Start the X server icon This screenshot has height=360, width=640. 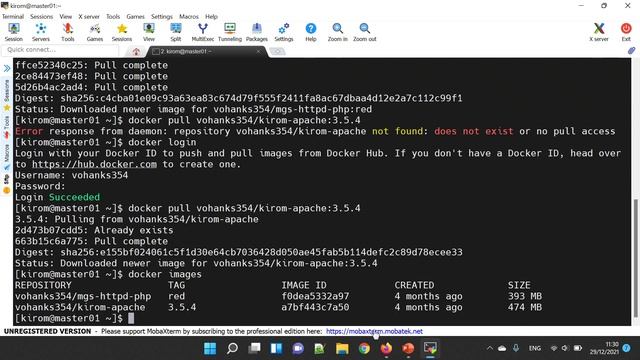click(x=599, y=32)
